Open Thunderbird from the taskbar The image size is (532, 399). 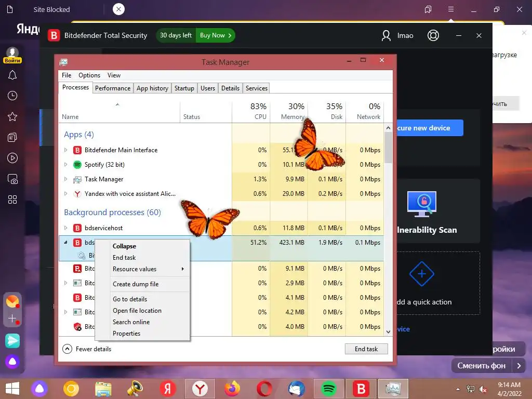[x=297, y=389]
